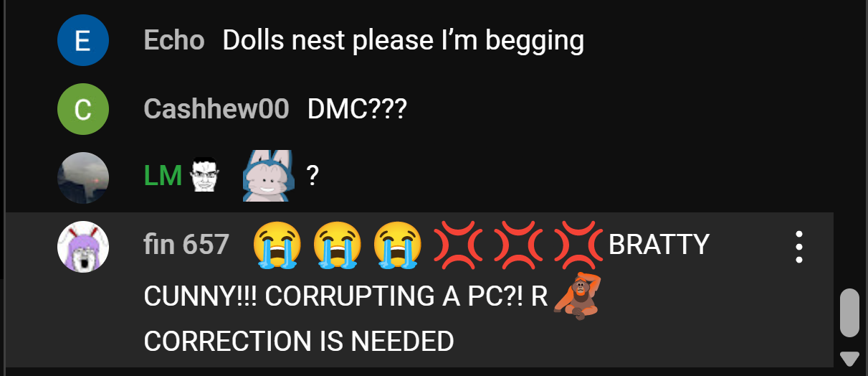Screen dimensions: 868x376
Task: Click LM's blurry photo avatar
Action: click(83, 177)
